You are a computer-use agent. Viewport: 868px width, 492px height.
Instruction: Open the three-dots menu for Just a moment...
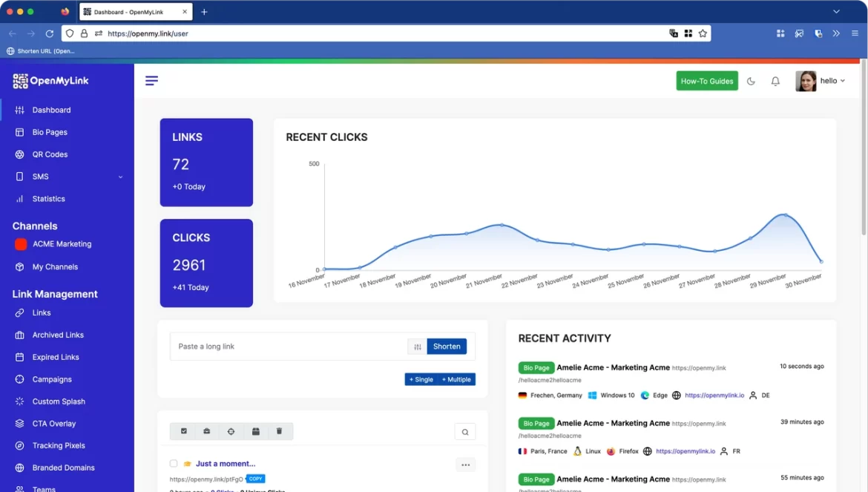[x=466, y=465]
